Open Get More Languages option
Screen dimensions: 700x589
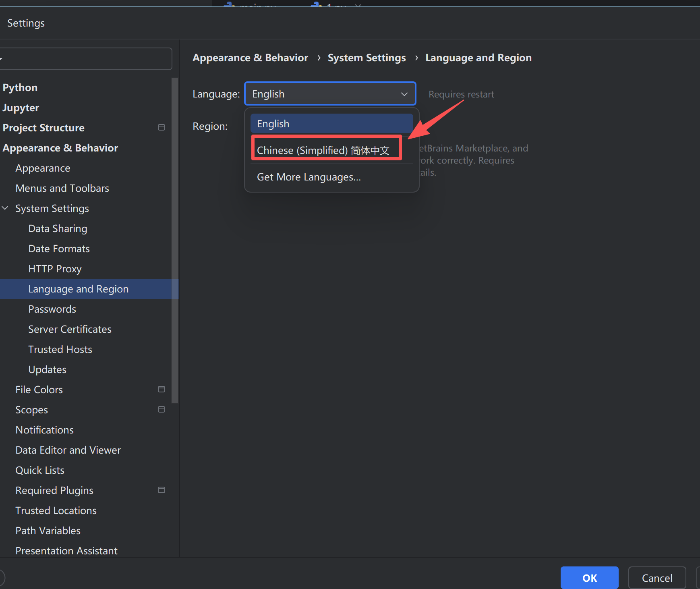[309, 177]
